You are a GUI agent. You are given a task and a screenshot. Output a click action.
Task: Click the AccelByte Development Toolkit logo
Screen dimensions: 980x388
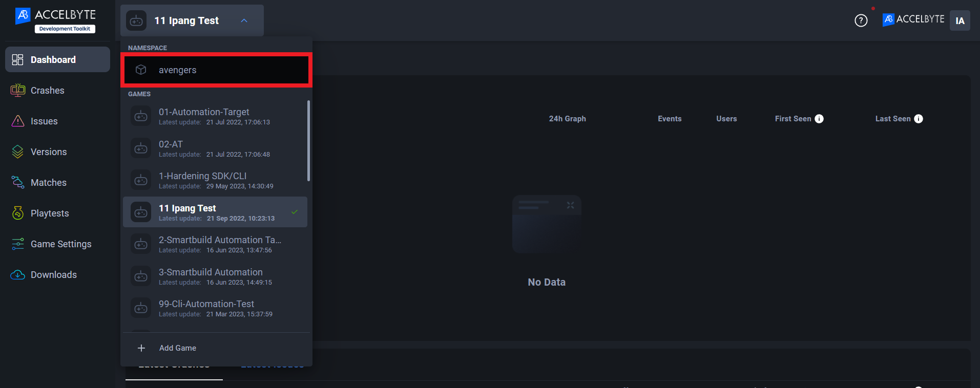click(x=55, y=20)
